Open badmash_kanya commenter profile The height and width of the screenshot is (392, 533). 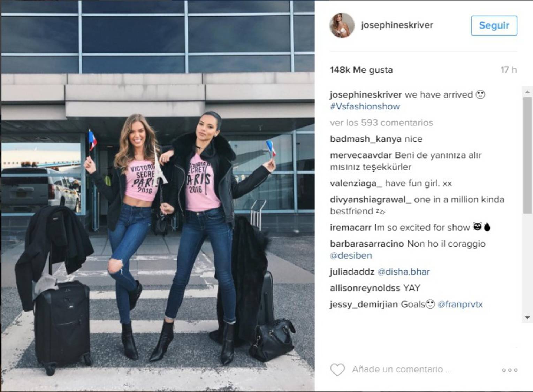(x=366, y=139)
